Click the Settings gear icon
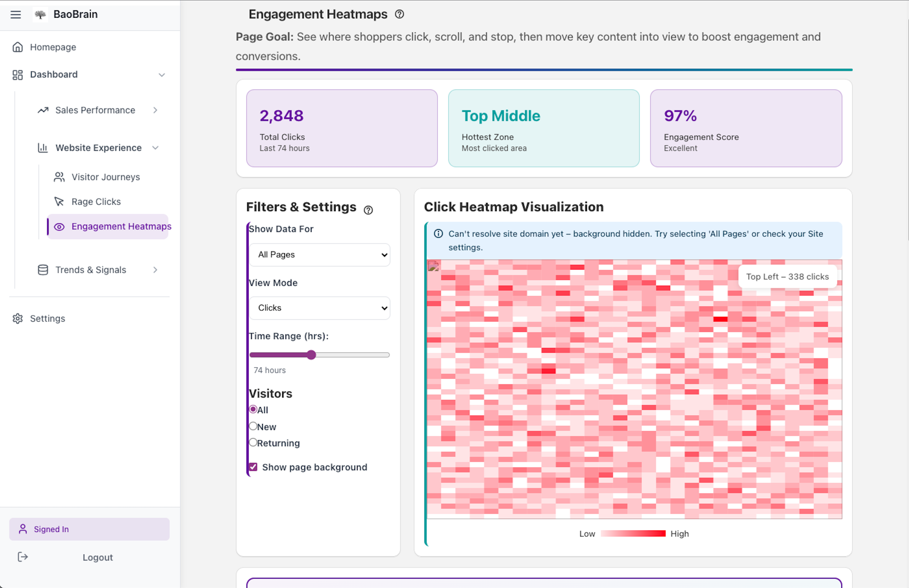Image resolution: width=909 pixels, height=588 pixels. pos(18,318)
